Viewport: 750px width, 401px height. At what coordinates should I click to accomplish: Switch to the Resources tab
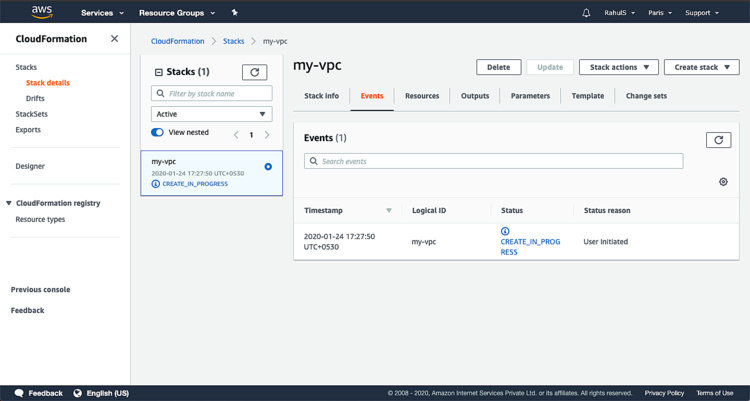421,96
